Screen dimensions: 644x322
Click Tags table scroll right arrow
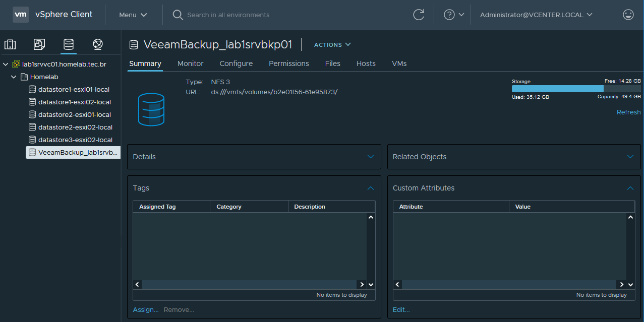pyautogui.click(x=362, y=285)
